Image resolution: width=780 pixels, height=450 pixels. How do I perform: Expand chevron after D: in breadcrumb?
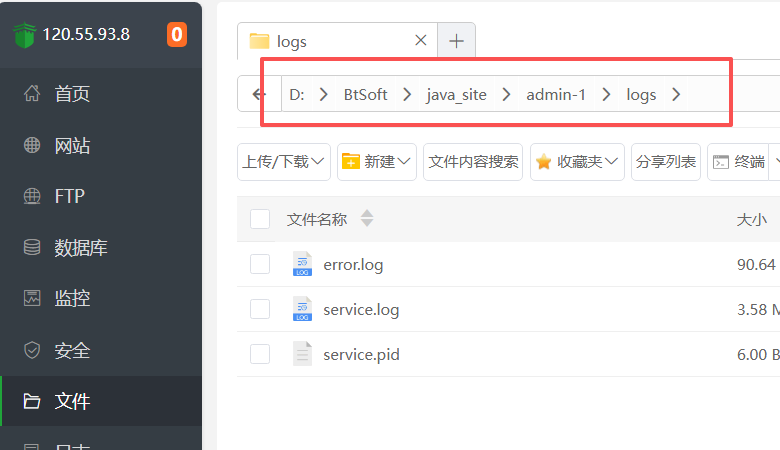[324, 94]
